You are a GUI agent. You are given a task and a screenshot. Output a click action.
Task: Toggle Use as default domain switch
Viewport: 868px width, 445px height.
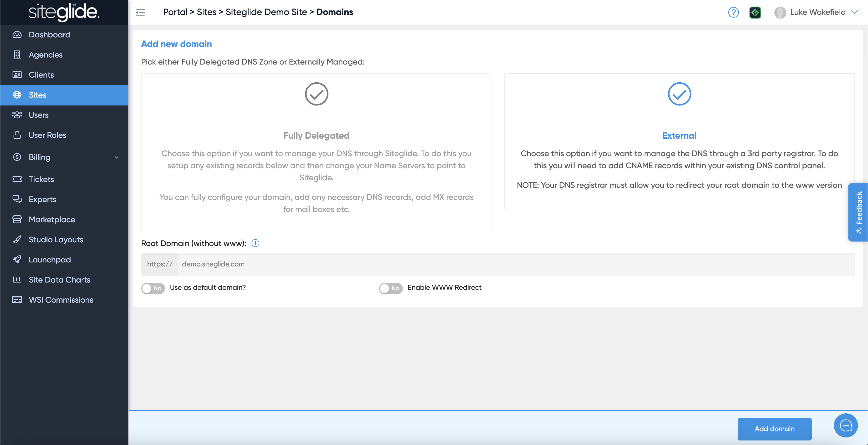(153, 288)
